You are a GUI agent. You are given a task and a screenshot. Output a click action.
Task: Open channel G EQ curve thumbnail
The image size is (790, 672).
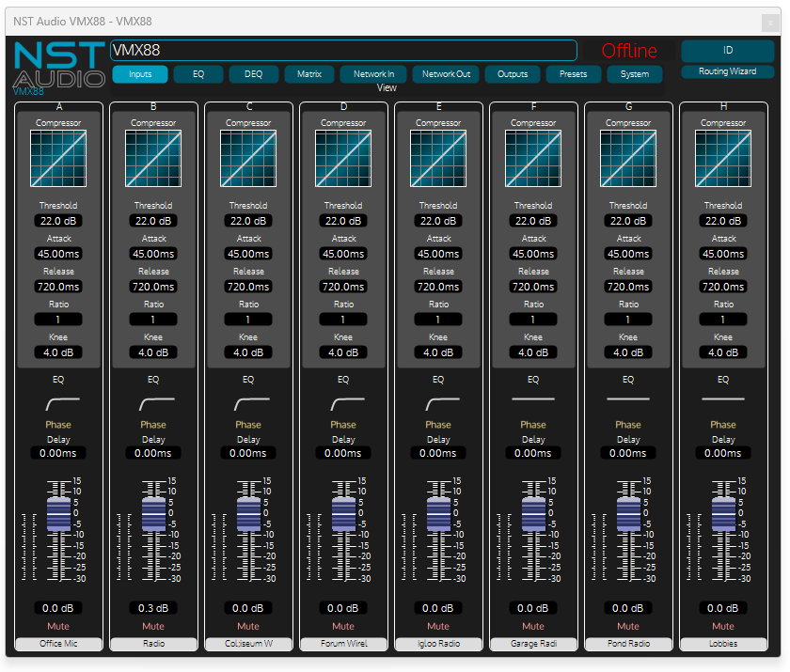628,401
